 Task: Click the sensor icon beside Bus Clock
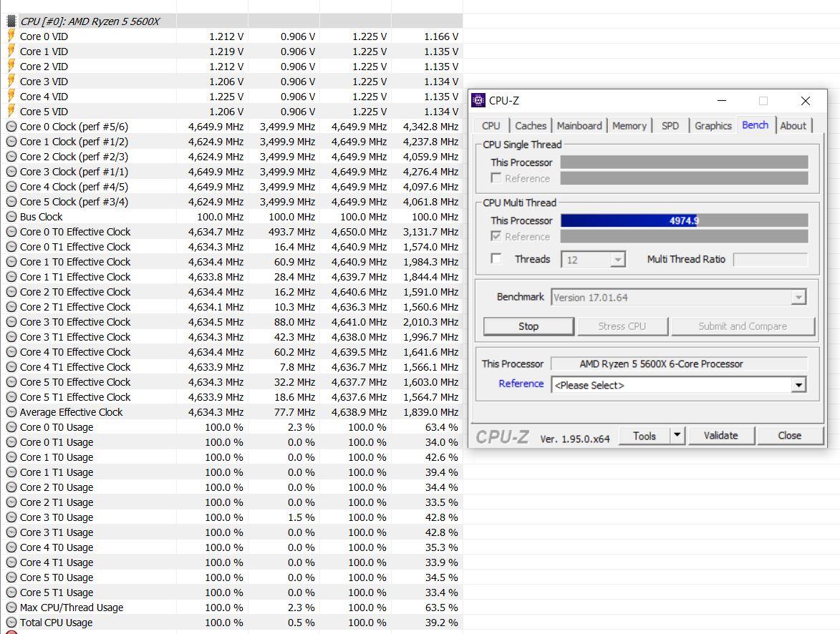(11, 217)
